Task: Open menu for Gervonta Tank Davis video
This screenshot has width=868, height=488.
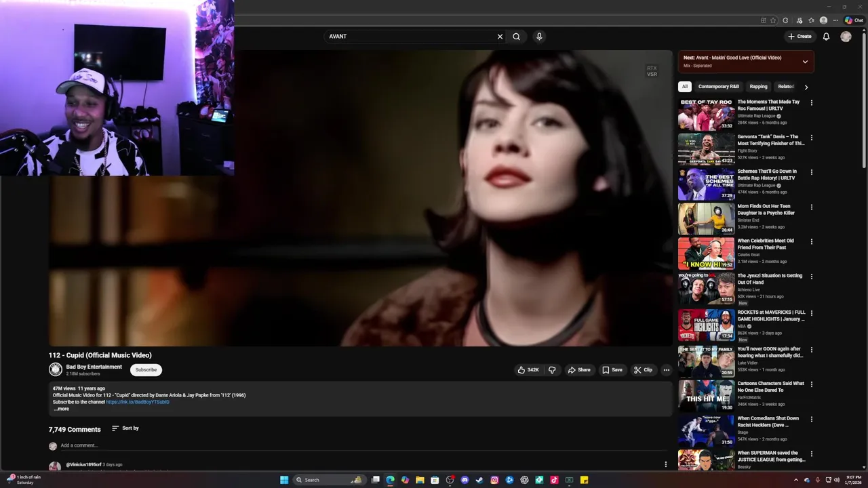Action: [x=811, y=138]
